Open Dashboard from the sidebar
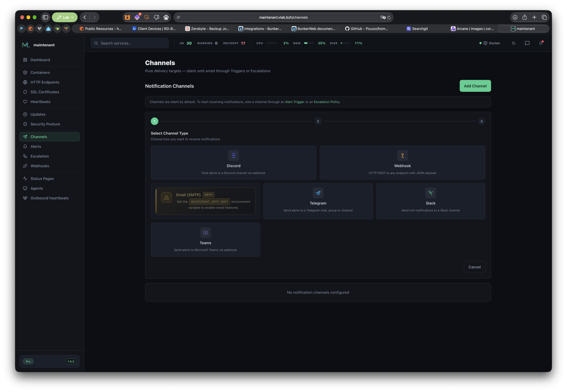This screenshot has width=567, height=392. click(49, 60)
